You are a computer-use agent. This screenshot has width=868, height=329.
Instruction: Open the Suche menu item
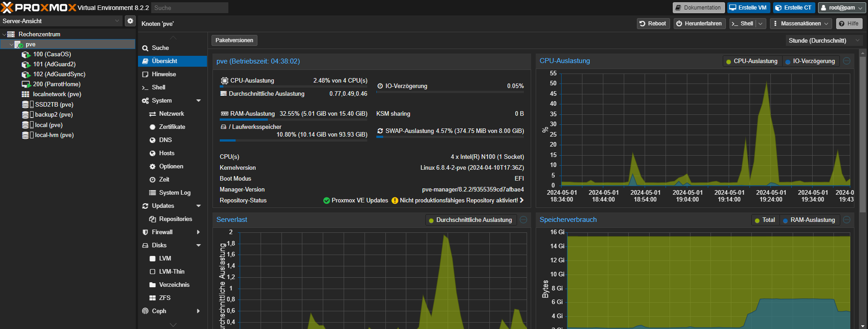pyautogui.click(x=173, y=48)
